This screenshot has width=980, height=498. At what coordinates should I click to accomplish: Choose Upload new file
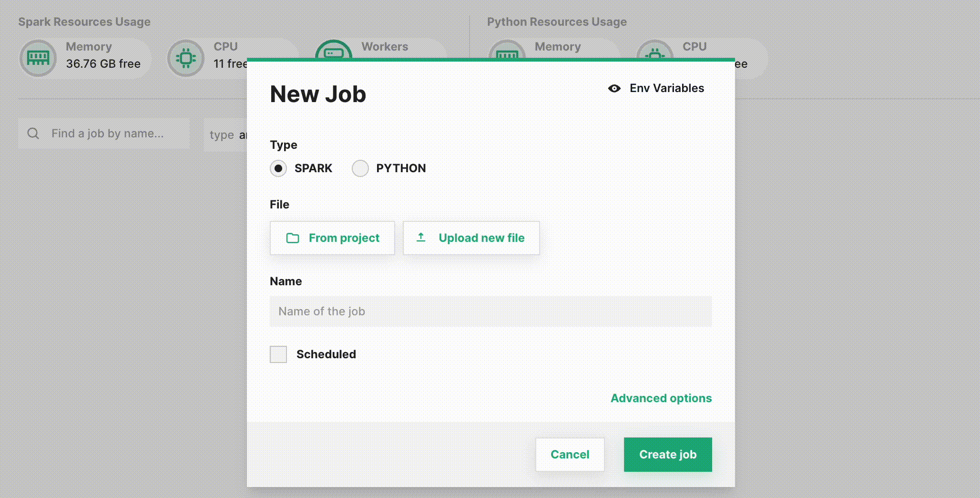coord(471,238)
